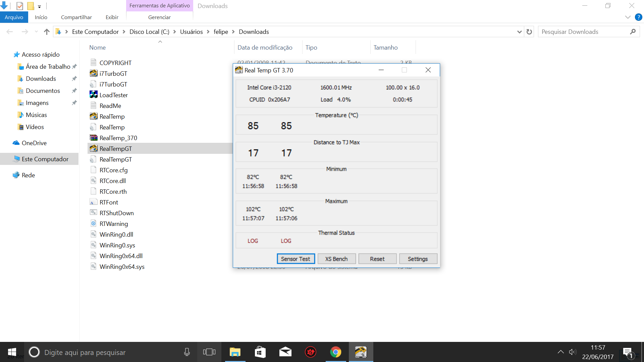Open Microsoft Store from taskbar
Screen dimensions: 644x362
260,352
